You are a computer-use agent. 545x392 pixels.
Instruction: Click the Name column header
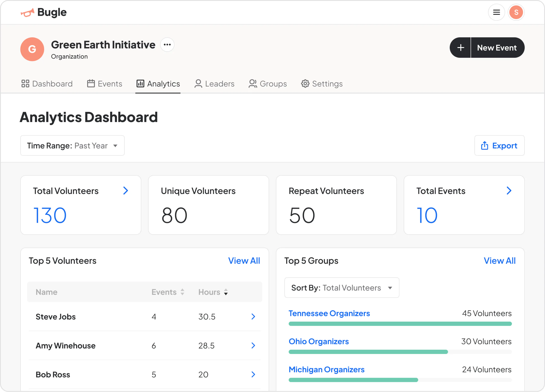point(46,292)
